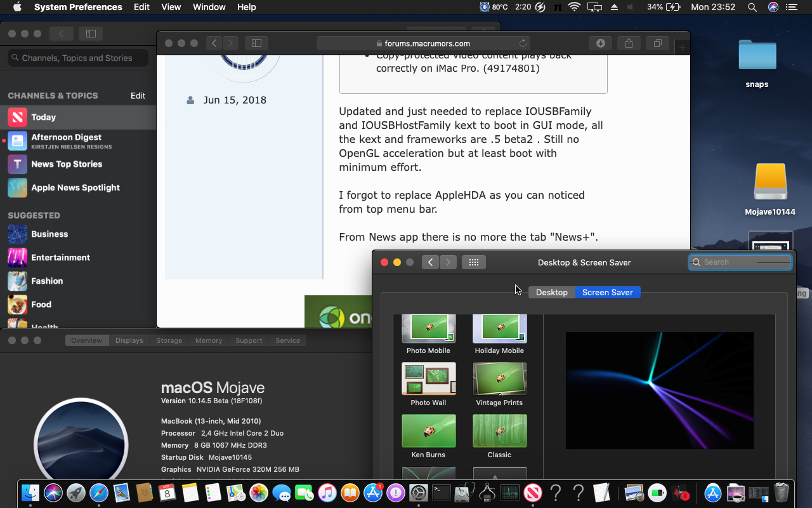Open Storage tab in About This Mac
This screenshot has width=812, height=508.
[x=169, y=340]
